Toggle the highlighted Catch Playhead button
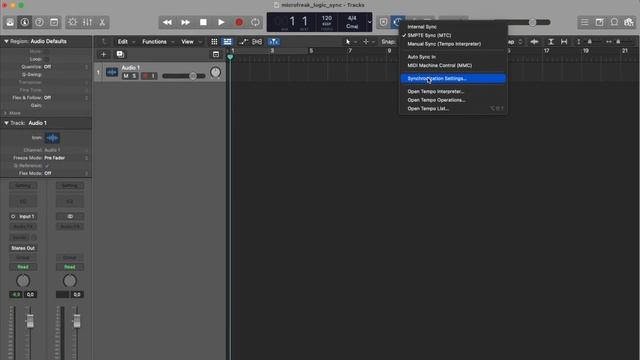This screenshot has width=640, height=360. click(x=273, y=42)
